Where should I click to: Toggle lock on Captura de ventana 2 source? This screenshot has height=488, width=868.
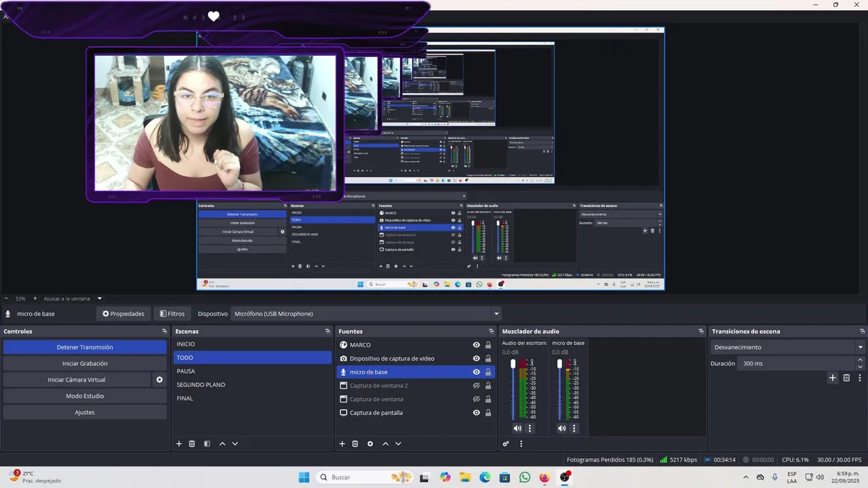click(x=488, y=386)
